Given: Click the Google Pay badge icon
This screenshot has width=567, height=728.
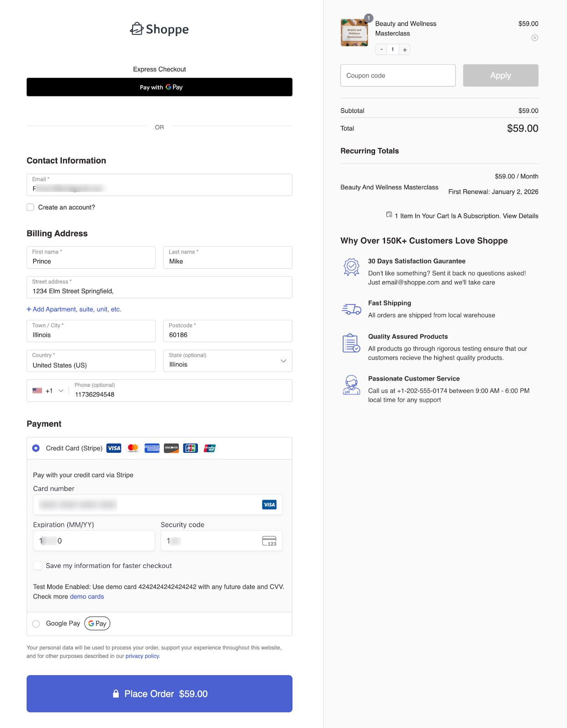Looking at the screenshot, I should [97, 623].
